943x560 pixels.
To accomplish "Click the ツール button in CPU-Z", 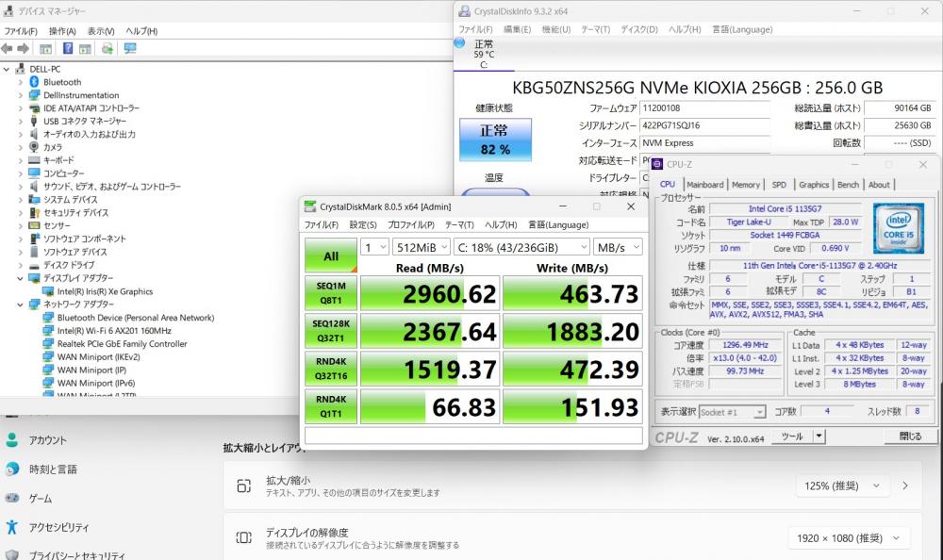I will pos(792,436).
